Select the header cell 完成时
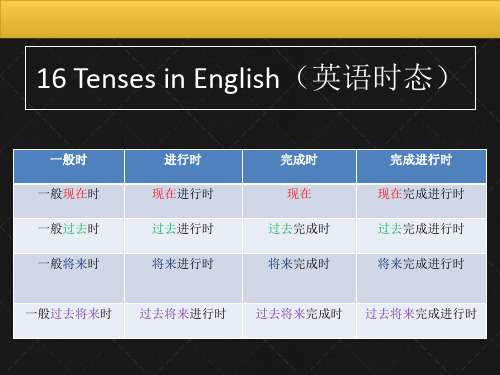Image resolution: width=500 pixels, height=375 pixels. 299,166
